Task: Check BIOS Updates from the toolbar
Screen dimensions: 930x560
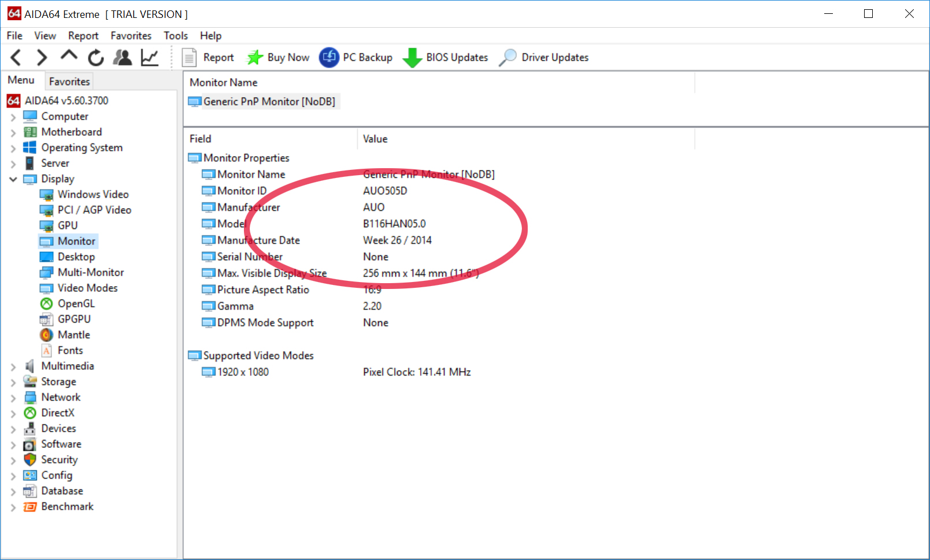Action: click(446, 57)
